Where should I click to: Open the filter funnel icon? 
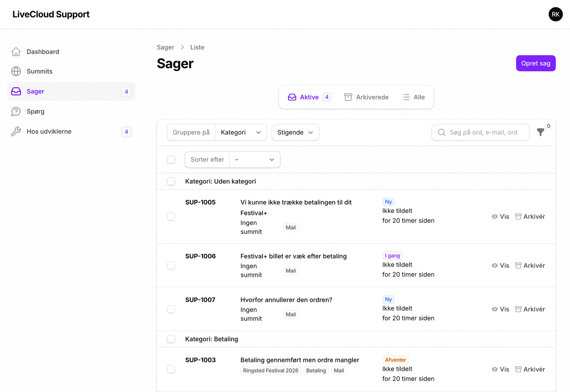point(540,132)
